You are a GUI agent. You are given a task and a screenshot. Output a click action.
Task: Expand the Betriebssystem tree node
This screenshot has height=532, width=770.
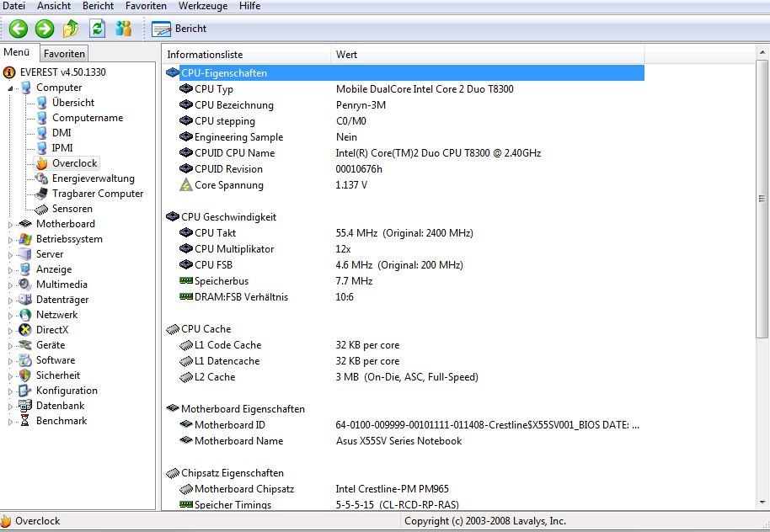10,240
